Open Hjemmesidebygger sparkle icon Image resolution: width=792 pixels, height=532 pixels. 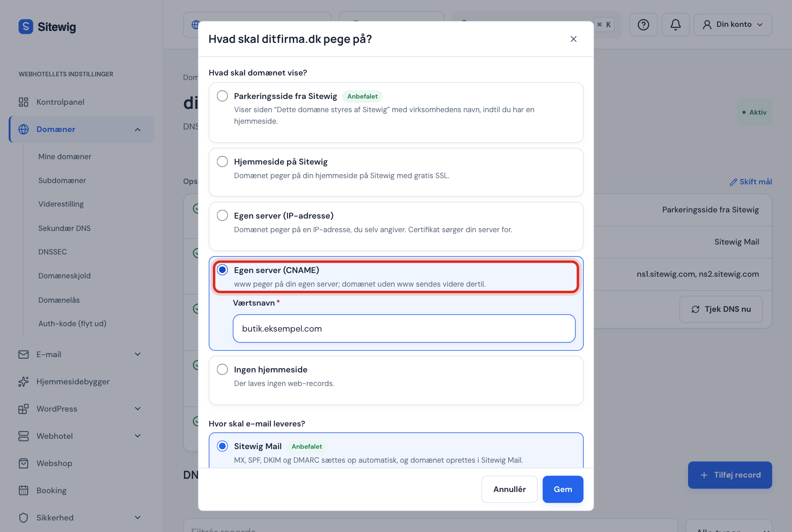click(24, 381)
